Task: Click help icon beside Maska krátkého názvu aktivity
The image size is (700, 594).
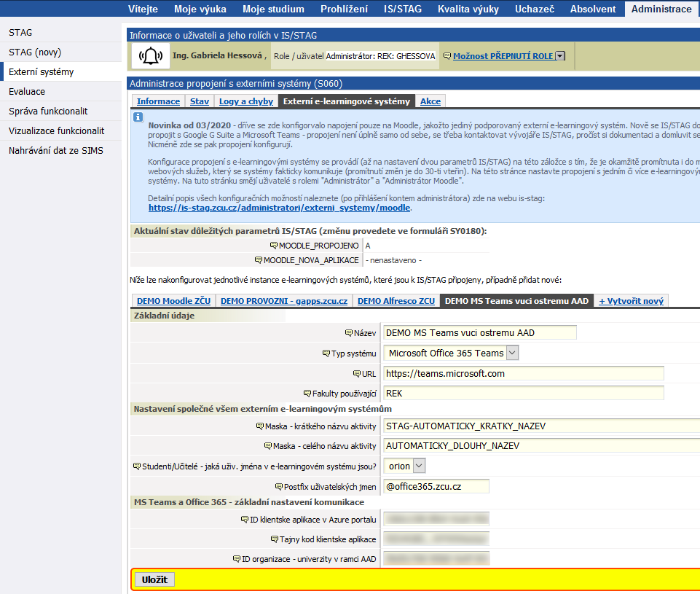Action: [x=260, y=426]
